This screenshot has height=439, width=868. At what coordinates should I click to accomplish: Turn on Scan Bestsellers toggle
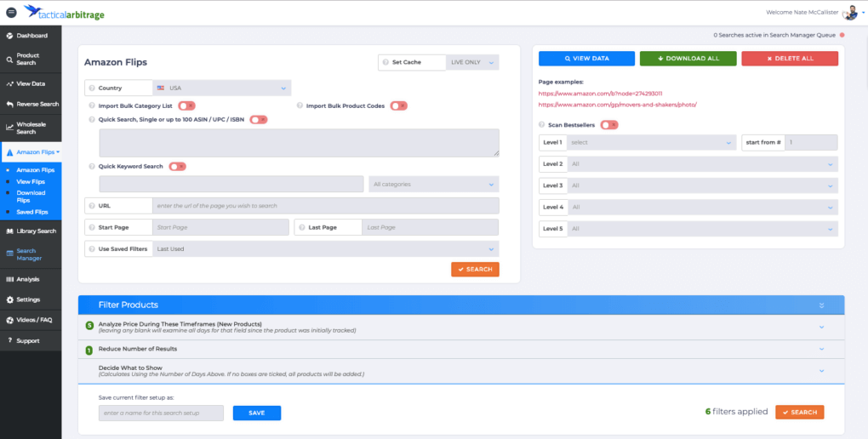click(608, 124)
